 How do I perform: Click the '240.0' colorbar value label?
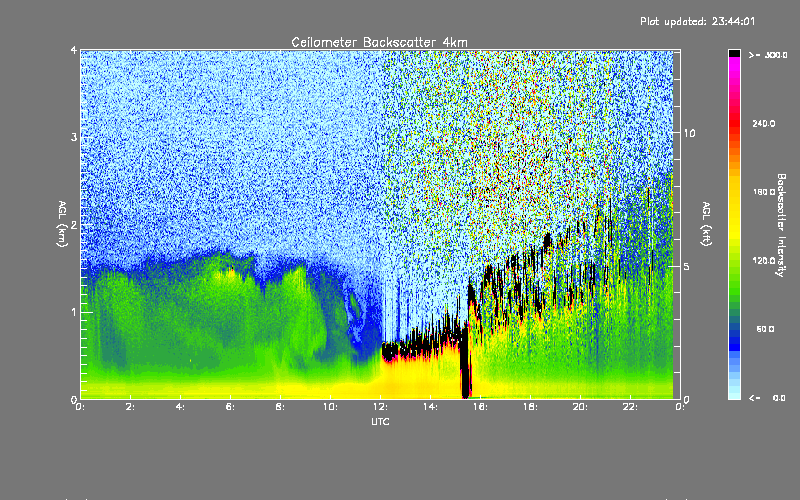(x=764, y=123)
